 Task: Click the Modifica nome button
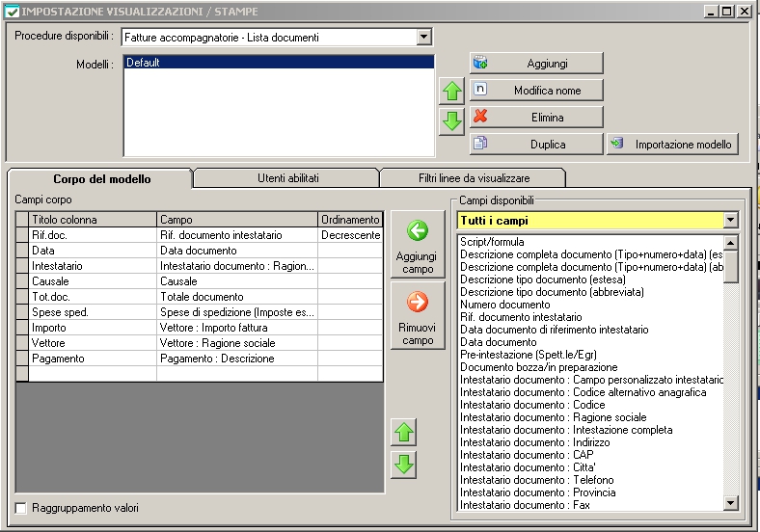[536, 91]
